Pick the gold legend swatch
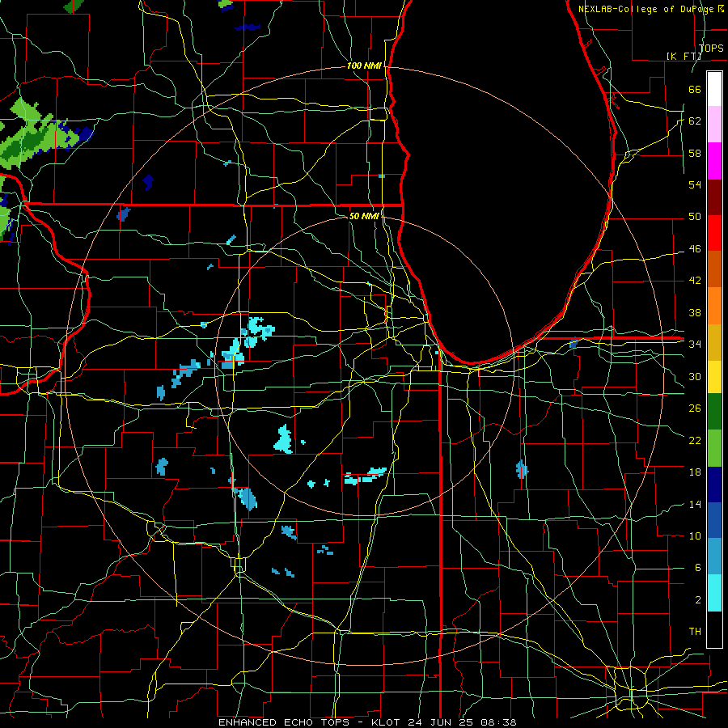Viewport: 728px width, 728px height. tap(714, 342)
